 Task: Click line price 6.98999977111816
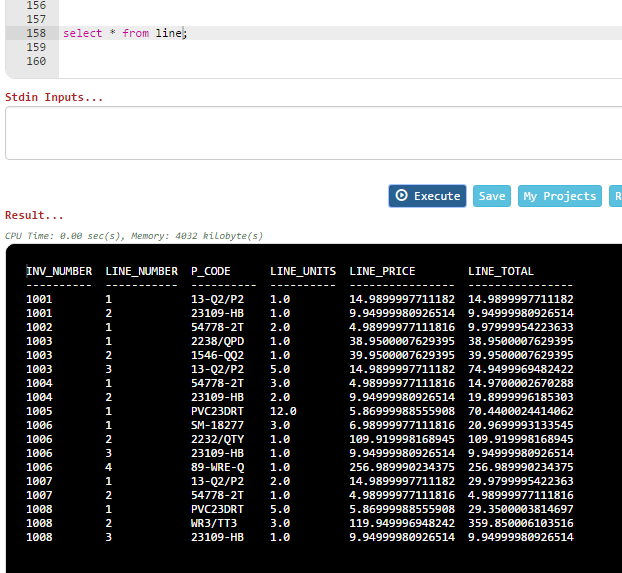pyautogui.click(x=402, y=425)
